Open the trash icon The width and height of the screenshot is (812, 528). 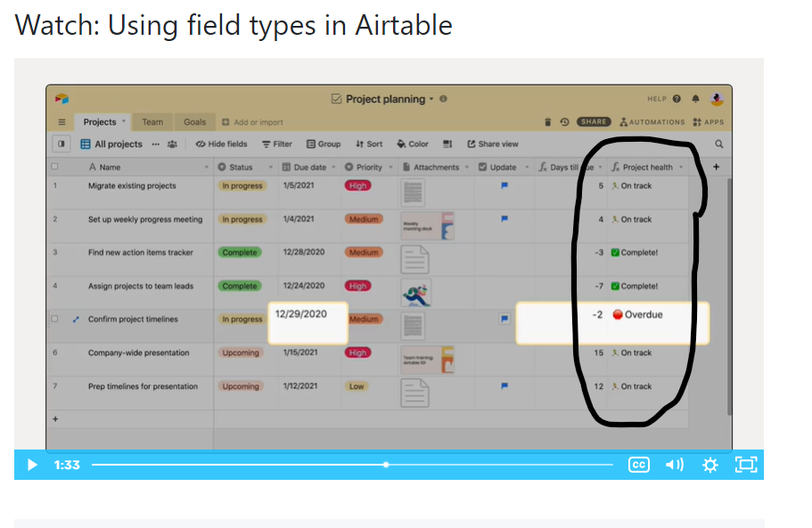click(547, 122)
